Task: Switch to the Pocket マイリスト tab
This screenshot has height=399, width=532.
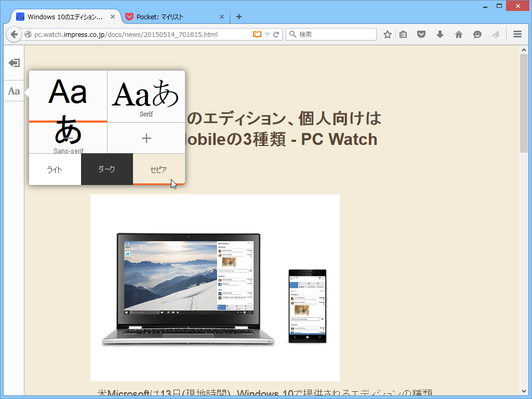Action: [x=171, y=16]
